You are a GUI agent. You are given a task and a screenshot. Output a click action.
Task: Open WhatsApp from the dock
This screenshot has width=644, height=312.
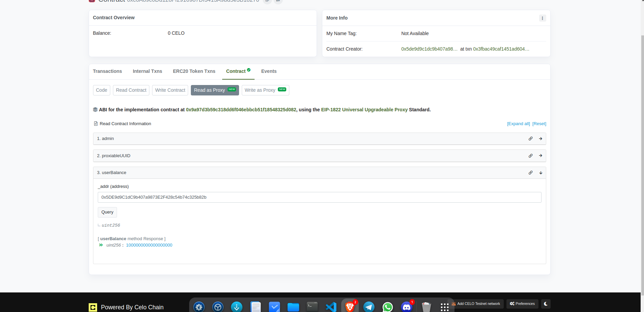tap(388, 307)
